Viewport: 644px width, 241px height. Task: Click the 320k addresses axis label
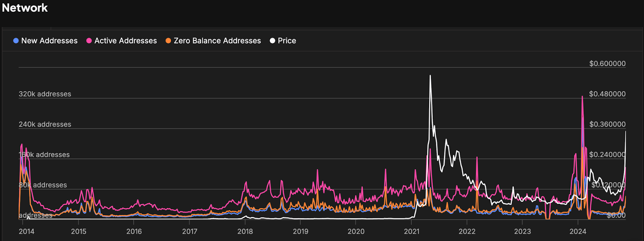click(x=45, y=94)
